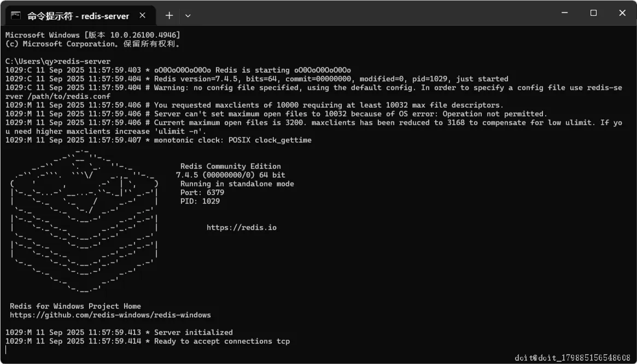This screenshot has height=364, width=637.
Task: Click the 'Microsoft Windows [版本 10.0.26100.4946]' line
Action: pos(92,35)
